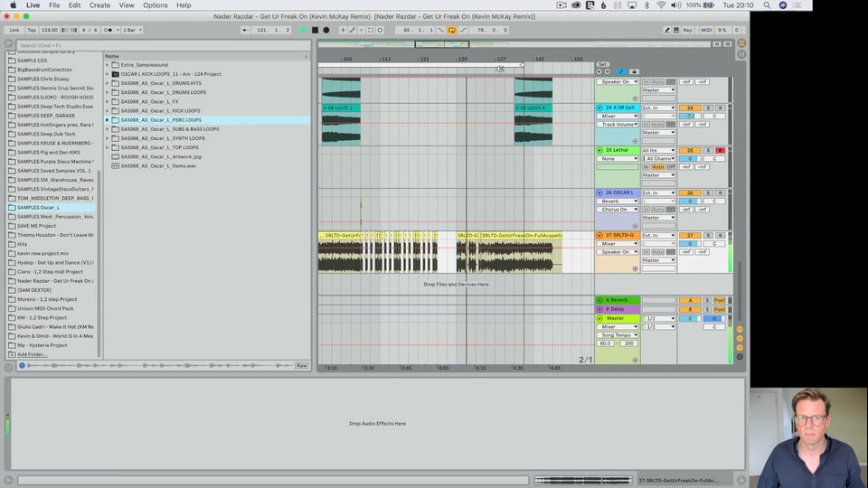The image size is (868, 488).
Task: Solo track 27 SRLTD-G
Action: (x=707, y=235)
